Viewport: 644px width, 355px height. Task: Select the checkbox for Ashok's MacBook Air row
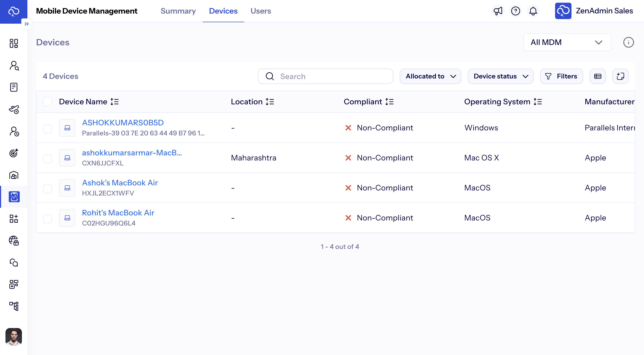[x=47, y=189]
